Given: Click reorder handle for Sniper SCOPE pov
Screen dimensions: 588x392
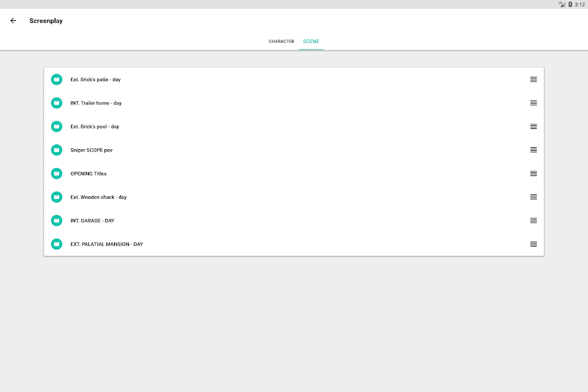Looking at the screenshot, I should coord(533,150).
